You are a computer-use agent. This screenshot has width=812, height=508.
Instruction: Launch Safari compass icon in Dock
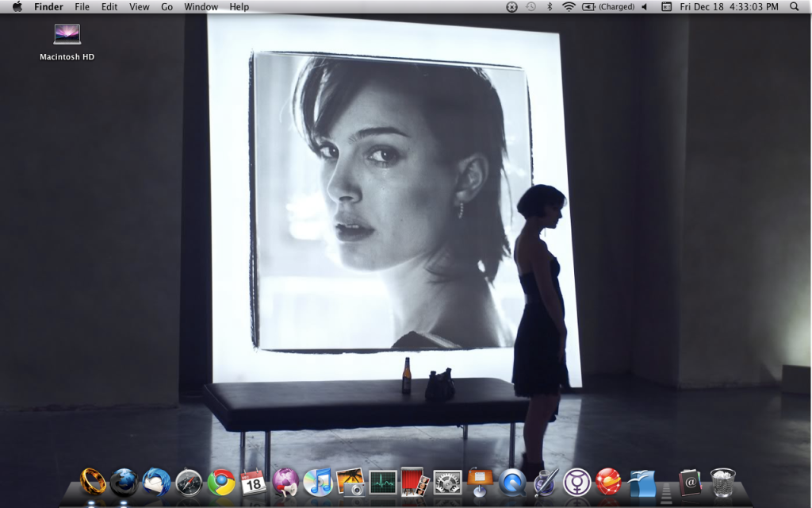click(x=189, y=483)
